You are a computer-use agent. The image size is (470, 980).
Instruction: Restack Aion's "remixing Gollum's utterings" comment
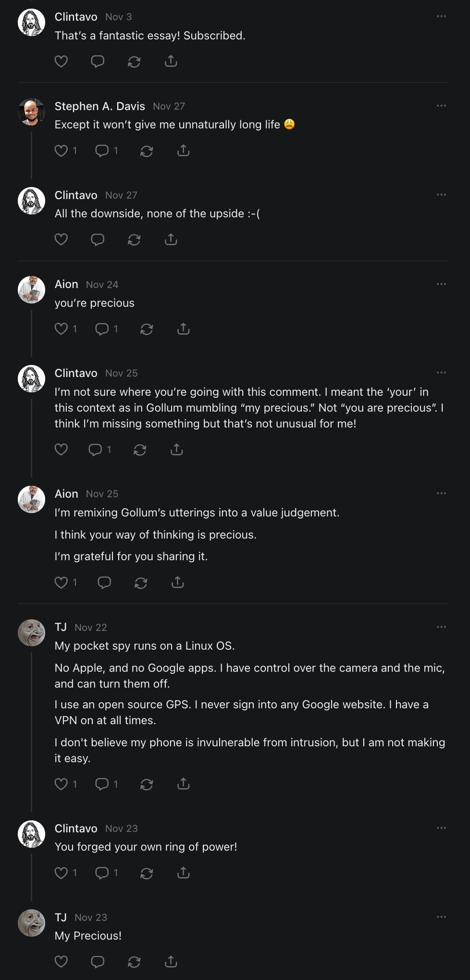[x=141, y=583]
